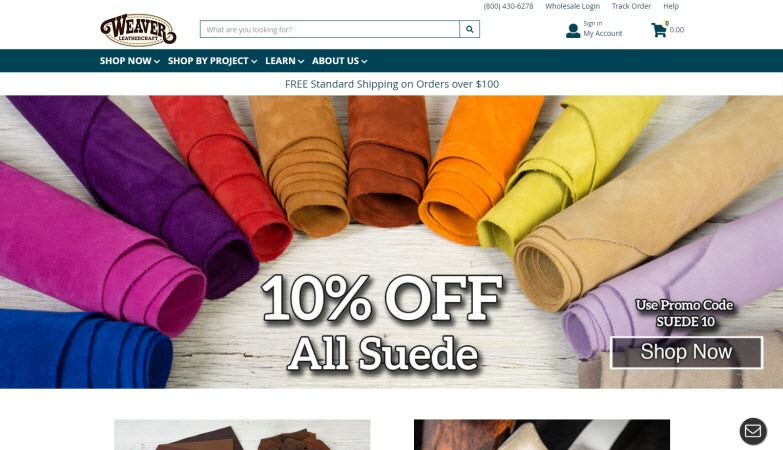Open the mail chat bubble icon
The height and width of the screenshot is (450, 783).
click(x=753, y=431)
